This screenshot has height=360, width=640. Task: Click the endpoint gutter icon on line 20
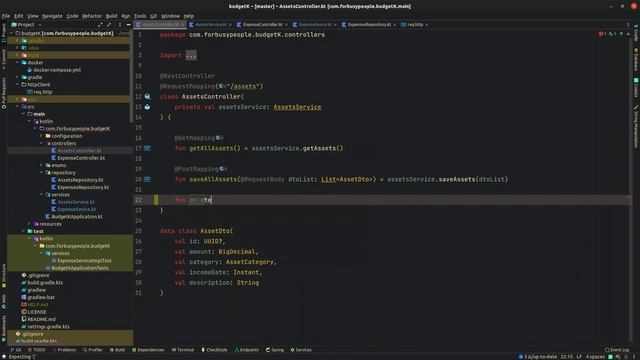click(x=147, y=179)
